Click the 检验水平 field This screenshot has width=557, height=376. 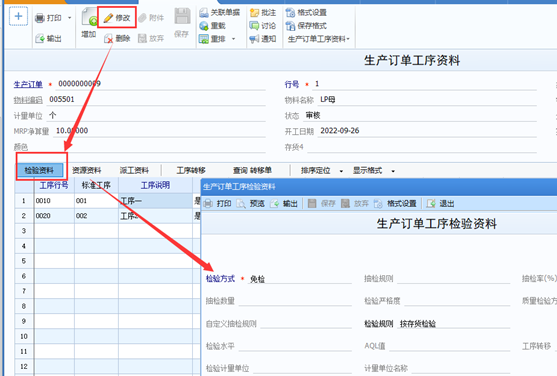coord(295,346)
